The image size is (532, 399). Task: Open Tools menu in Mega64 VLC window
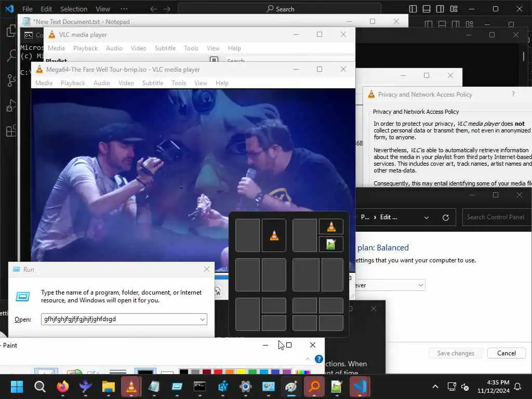(179, 83)
